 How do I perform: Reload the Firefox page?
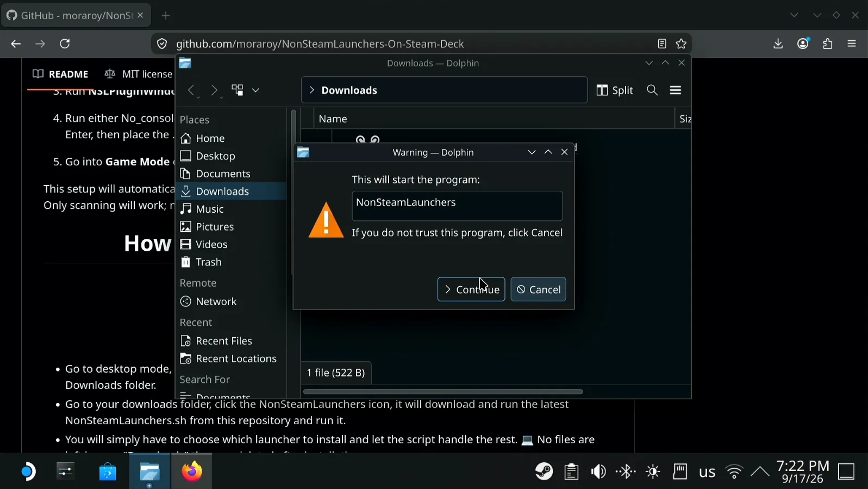65,44
